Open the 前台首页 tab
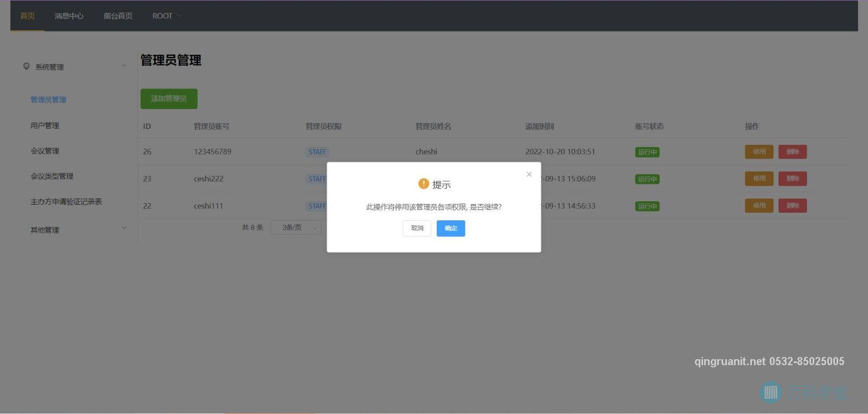The width and height of the screenshot is (868, 414). (118, 16)
